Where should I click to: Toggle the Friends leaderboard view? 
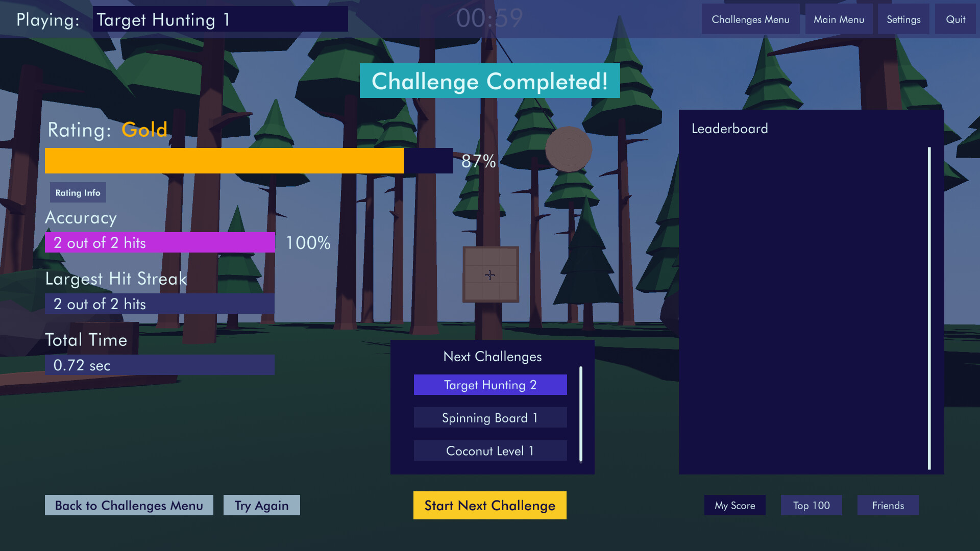pos(888,505)
